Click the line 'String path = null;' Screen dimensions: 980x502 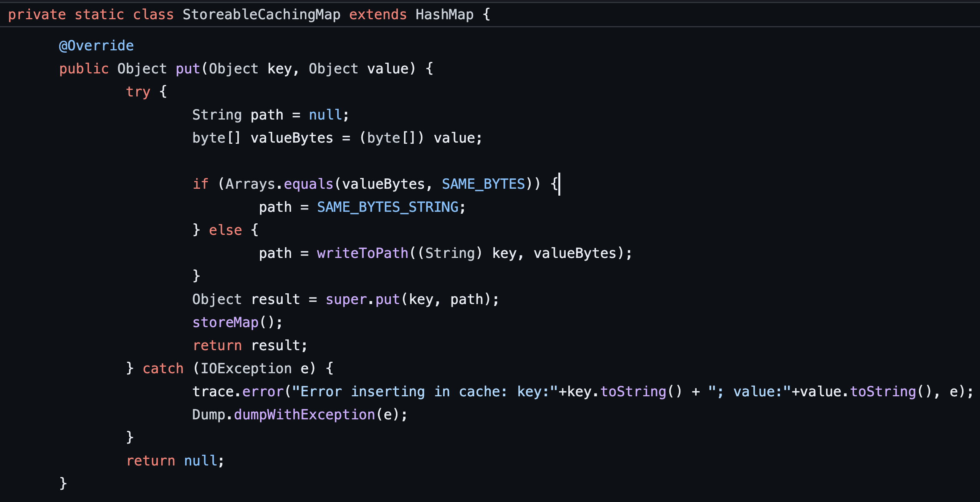271,115
